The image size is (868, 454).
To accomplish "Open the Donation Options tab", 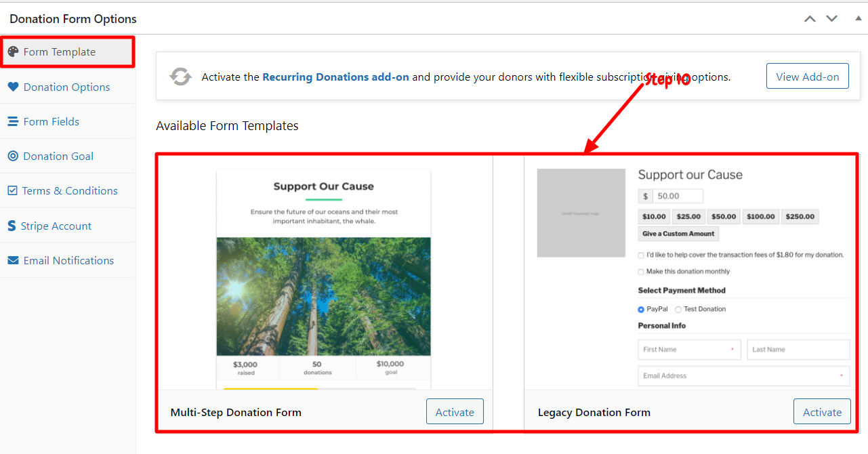I will pos(68,87).
